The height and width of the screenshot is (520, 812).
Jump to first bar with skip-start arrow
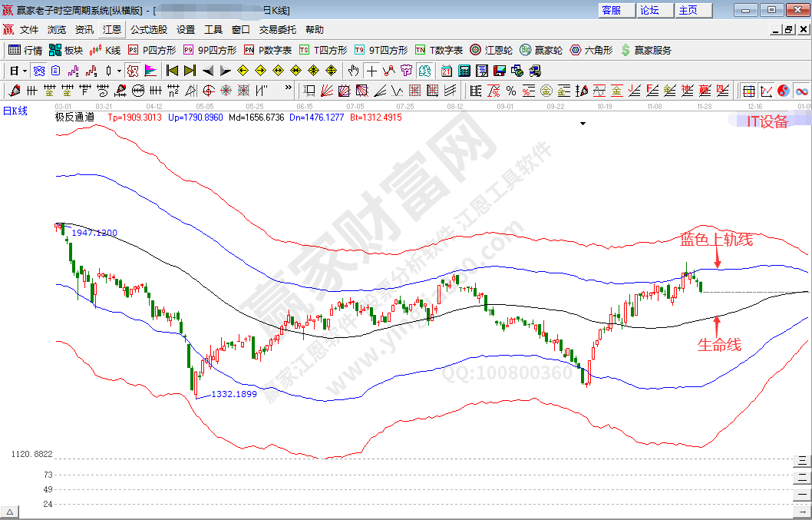click(x=172, y=71)
